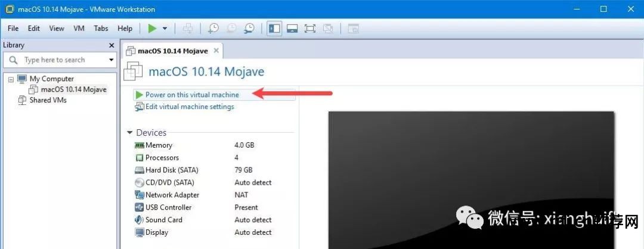
Task: Open the VM menu
Action: (x=79, y=29)
